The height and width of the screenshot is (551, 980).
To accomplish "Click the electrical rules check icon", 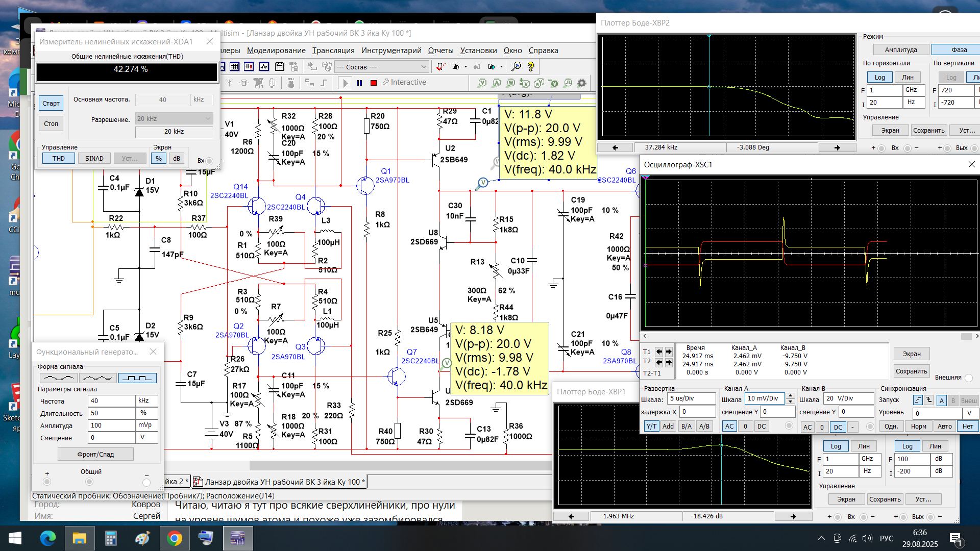I will point(441,66).
